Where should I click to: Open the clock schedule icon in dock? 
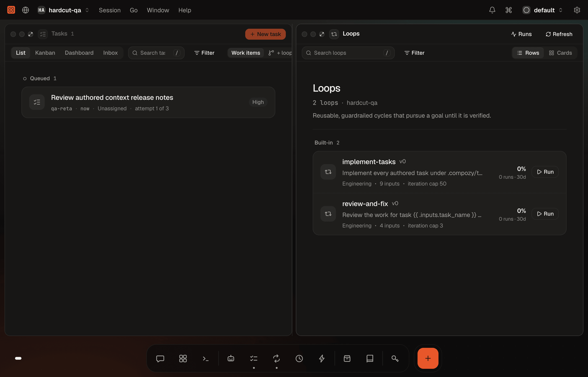pyautogui.click(x=299, y=358)
